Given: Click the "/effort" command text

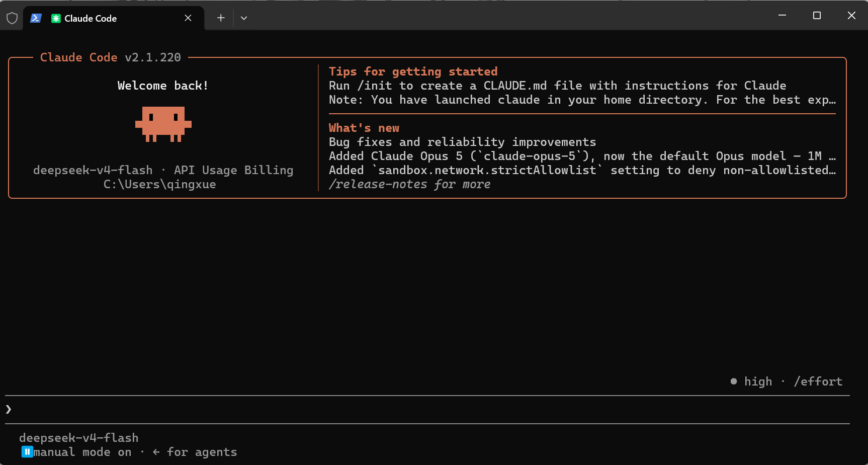Looking at the screenshot, I should click(818, 381).
